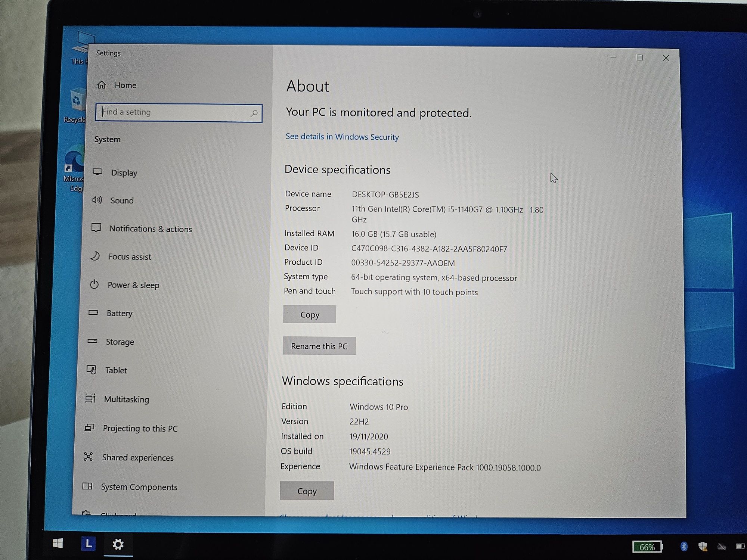Image resolution: width=747 pixels, height=560 pixels.
Task: Open the Home settings page
Action: [x=117, y=85]
